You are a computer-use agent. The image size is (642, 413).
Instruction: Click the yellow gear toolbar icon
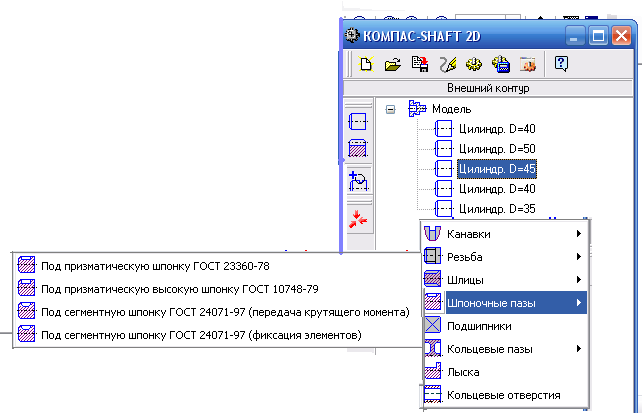[474, 64]
